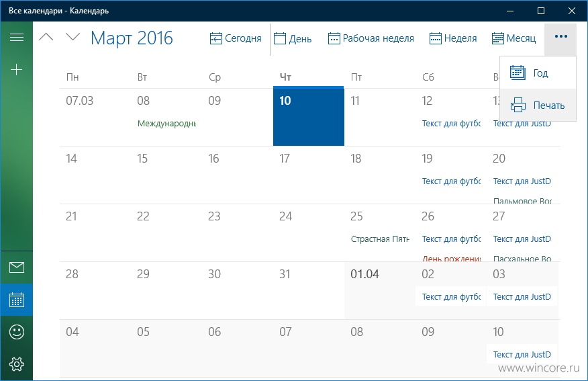Maximize the Calendar window
588x381 pixels.
[541, 11]
